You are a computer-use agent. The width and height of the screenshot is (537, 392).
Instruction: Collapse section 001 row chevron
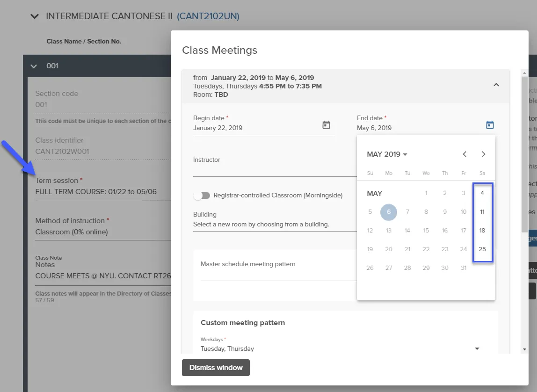pyautogui.click(x=34, y=66)
